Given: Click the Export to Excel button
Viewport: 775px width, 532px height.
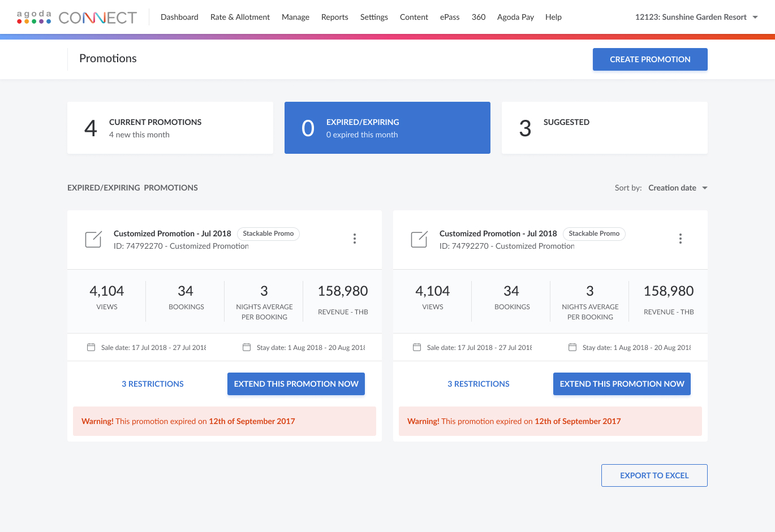Looking at the screenshot, I should (x=654, y=475).
